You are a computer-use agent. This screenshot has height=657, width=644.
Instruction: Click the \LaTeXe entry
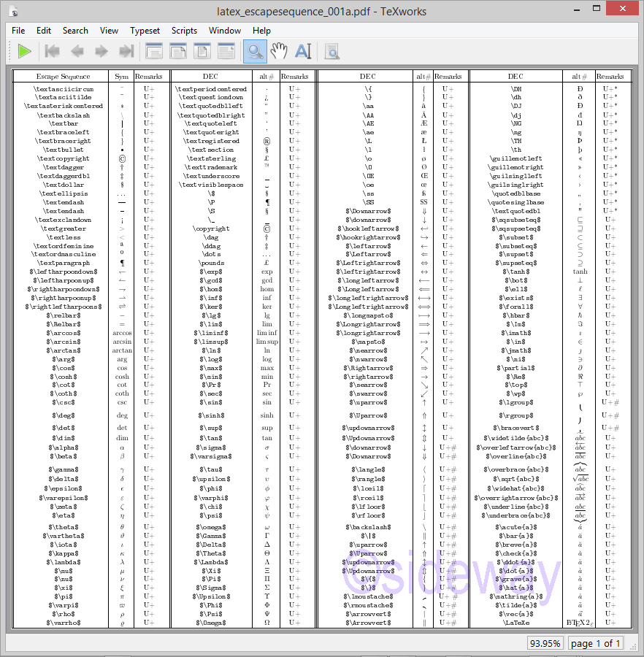[x=515, y=623]
